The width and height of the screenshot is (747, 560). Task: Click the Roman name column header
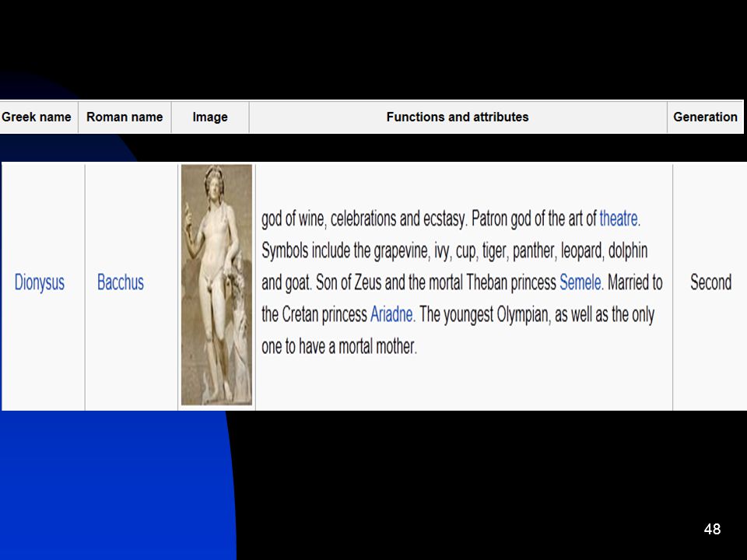pyautogui.click(x=124, y=117)
